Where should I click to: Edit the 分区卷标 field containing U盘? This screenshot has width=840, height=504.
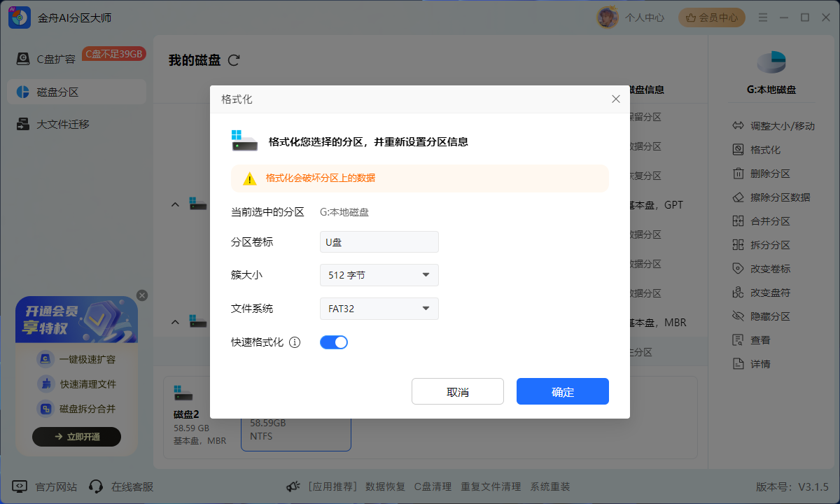click(379, 241)
